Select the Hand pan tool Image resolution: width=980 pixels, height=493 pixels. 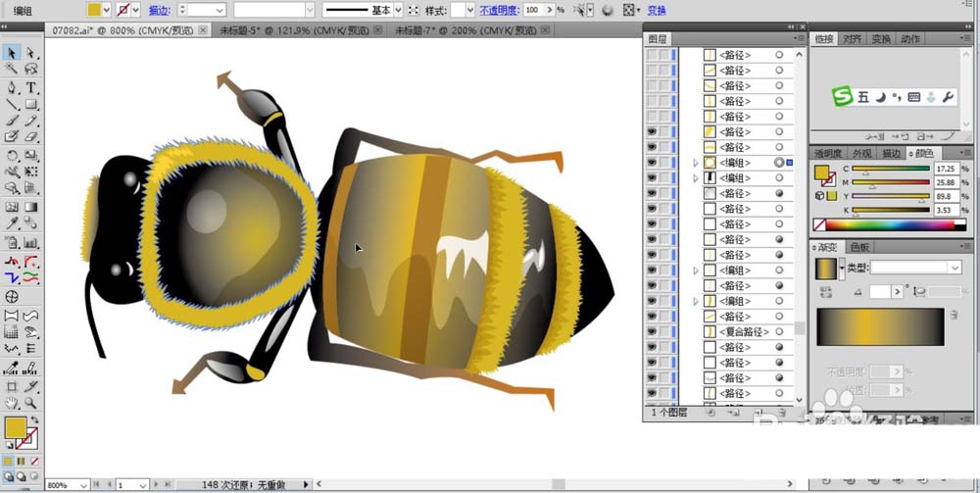click(12, 402)
